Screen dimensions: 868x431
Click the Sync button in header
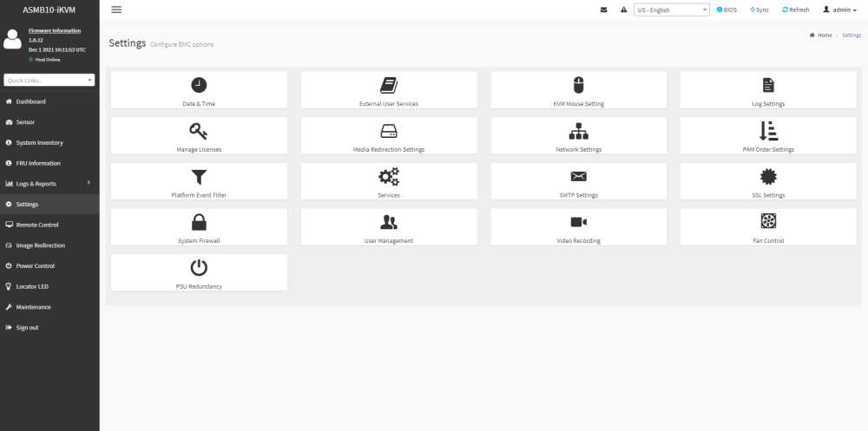[x=759, y=10]
